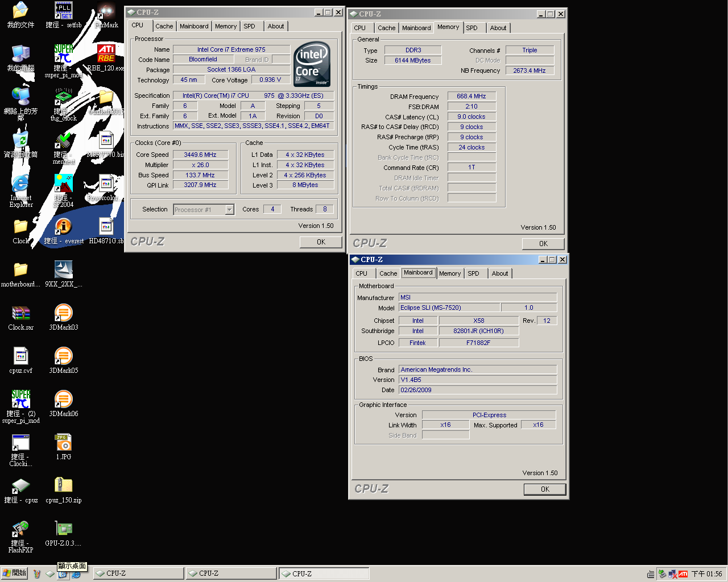The width and height of the screenshot is (728, 582).
Task: Open the 開始 Start menu button
Action: [15, 573]
